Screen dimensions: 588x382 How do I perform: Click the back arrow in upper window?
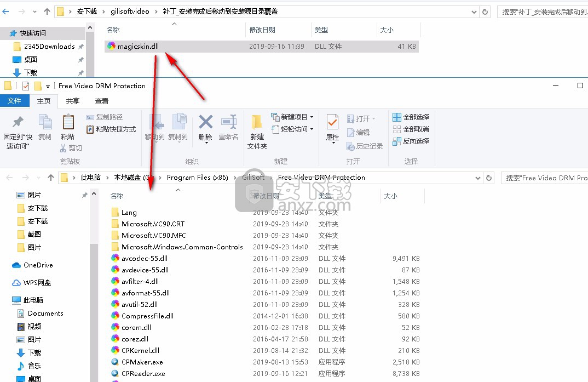(x=5, y=12)
